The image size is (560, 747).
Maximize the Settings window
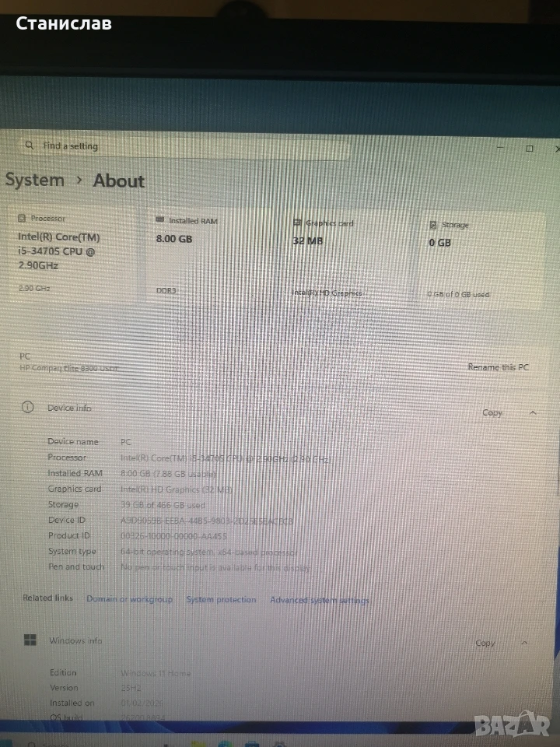click(529, 149)
